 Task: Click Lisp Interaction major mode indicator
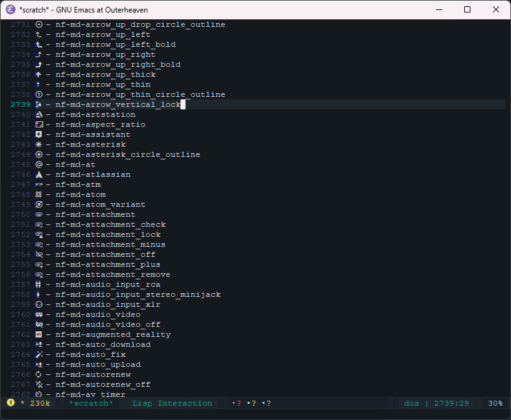click(172, 403)
